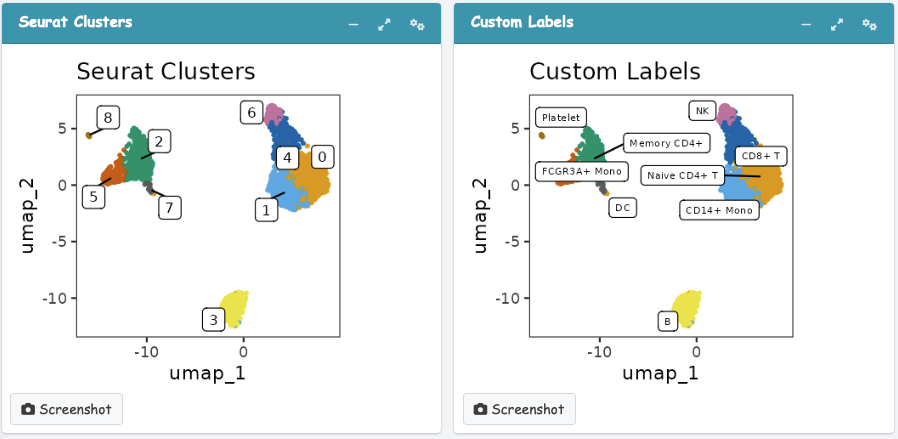
Task: Select the NK cell label
Action: [x=701, y=110]
